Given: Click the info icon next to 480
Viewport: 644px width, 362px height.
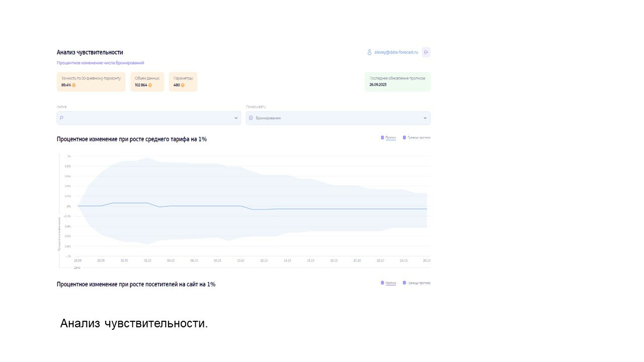Looking at the screenshot, I should [183, 85].
